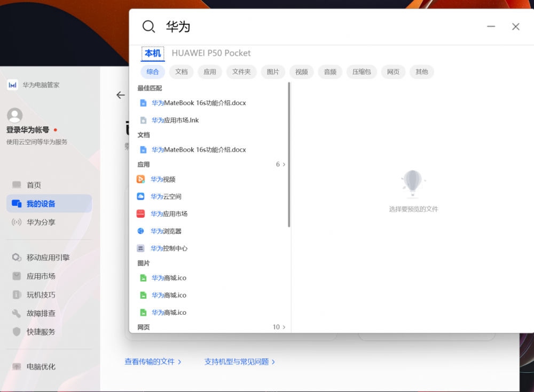This screenshot has width=534, height=392.
Task: Click docx icon under 文档 section
Action: tap(143, 150)
